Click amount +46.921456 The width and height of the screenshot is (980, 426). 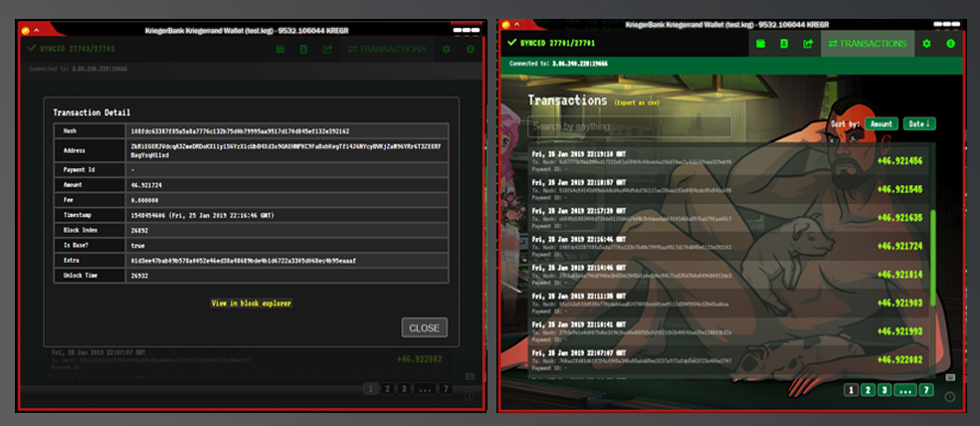click(900, 161)
